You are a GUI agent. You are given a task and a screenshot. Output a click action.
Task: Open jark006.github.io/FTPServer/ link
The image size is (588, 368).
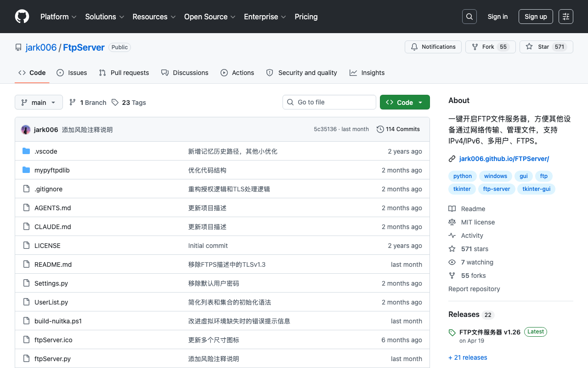504,159
